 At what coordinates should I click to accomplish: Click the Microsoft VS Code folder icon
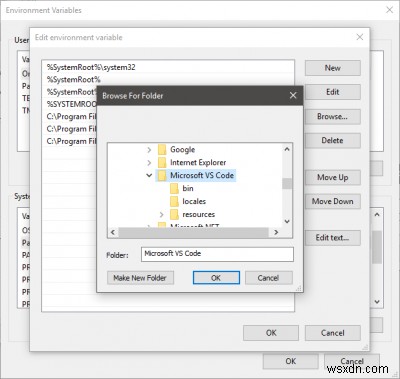(162, 175)
